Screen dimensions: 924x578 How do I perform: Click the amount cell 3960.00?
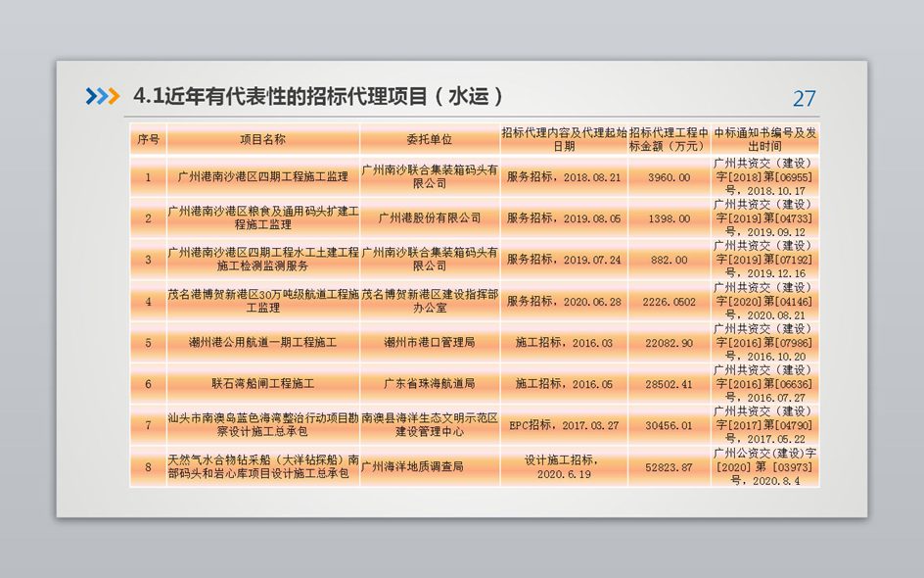pos(669,177)
